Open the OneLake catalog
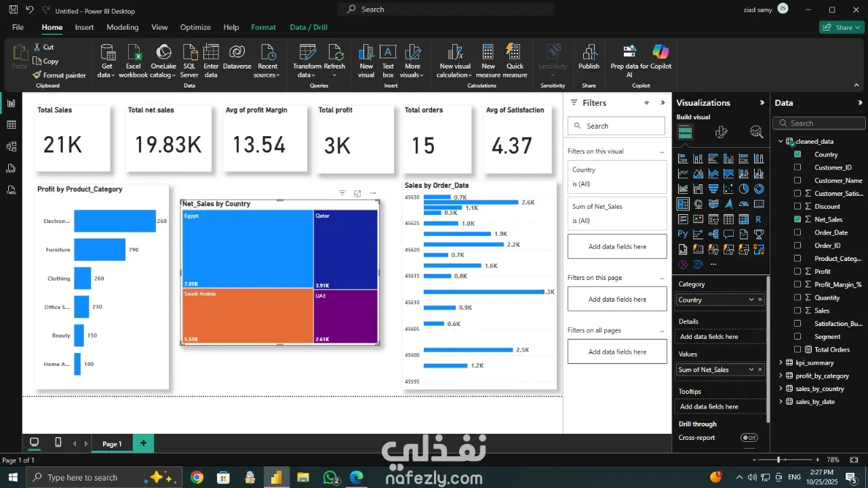The image size is (868, 488). (163, 61)
